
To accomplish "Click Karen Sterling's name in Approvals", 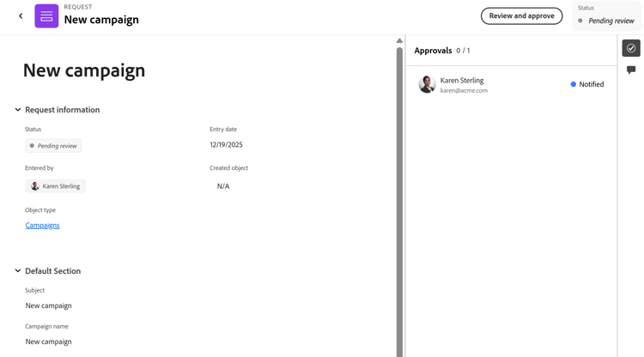I will (462, 81).
